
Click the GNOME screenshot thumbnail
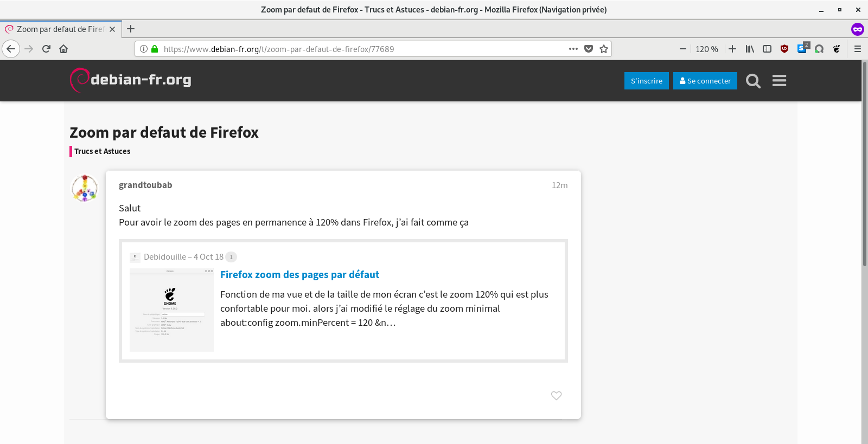171,310
